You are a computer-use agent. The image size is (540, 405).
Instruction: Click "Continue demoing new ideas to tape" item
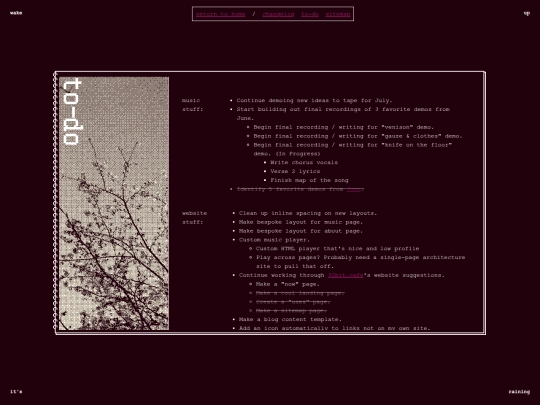pos(314,100)
